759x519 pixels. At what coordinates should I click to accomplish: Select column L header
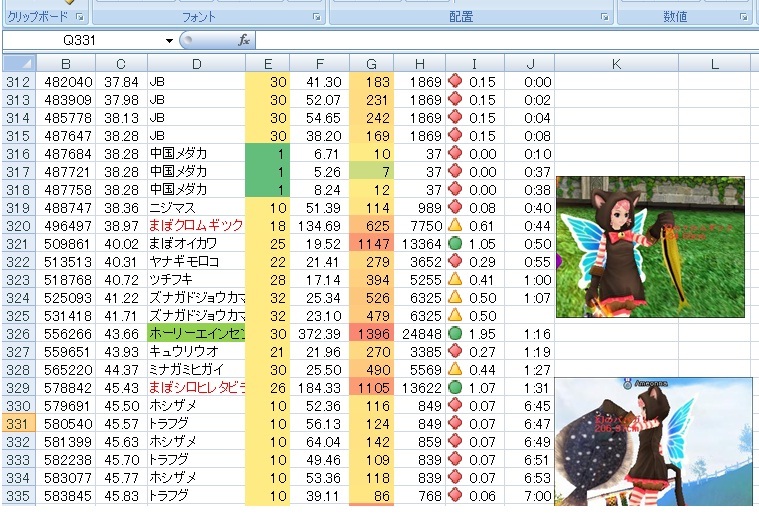point(715,64)
